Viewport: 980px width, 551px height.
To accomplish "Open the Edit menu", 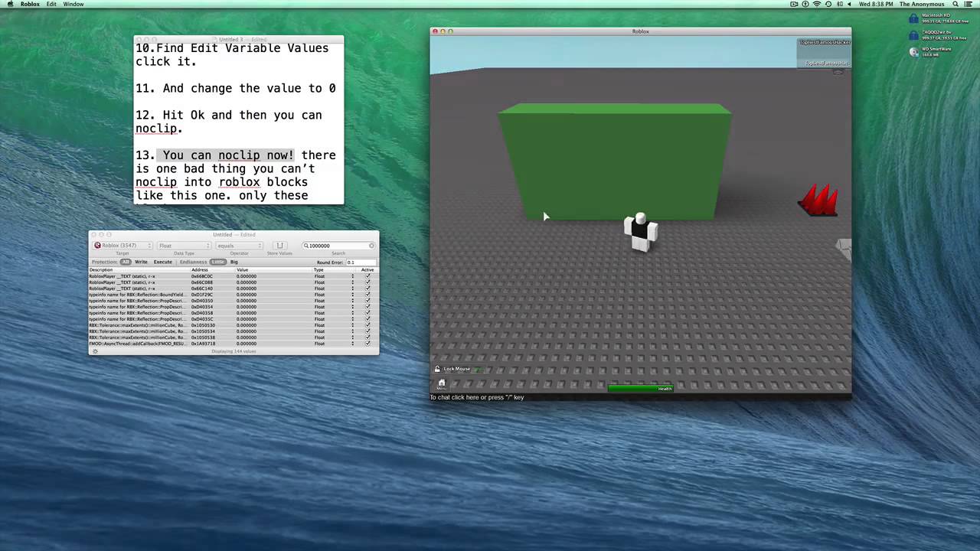I will 51,4.
